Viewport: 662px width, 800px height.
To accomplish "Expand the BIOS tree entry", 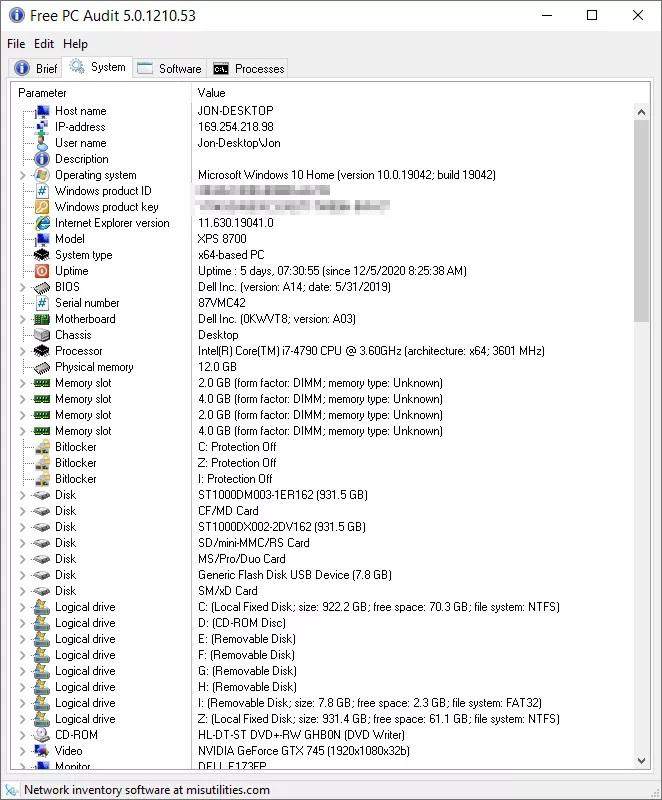I will pos(23,287).
